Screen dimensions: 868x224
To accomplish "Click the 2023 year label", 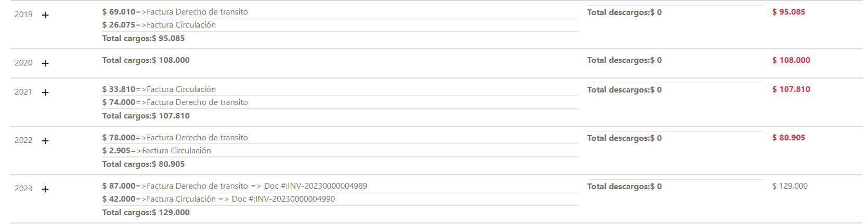I will point(23,189).
